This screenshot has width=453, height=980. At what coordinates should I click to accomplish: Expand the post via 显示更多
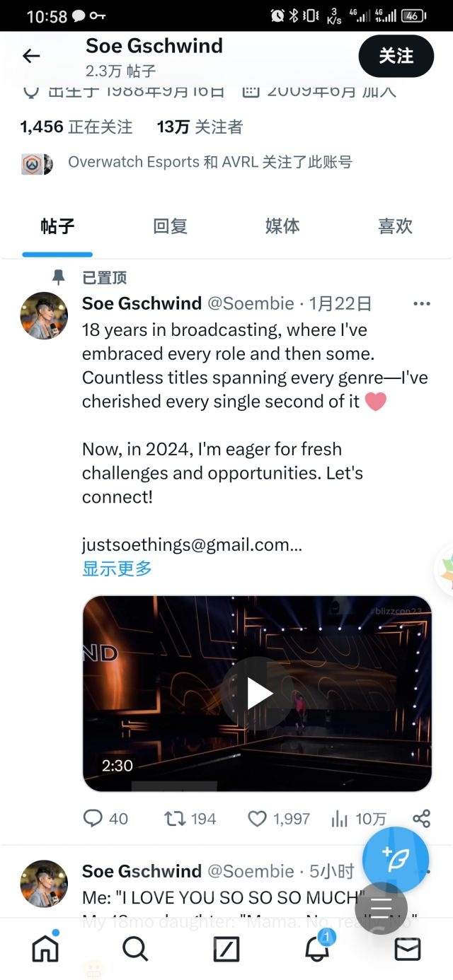pyautogui.click(x=117, y=568)
